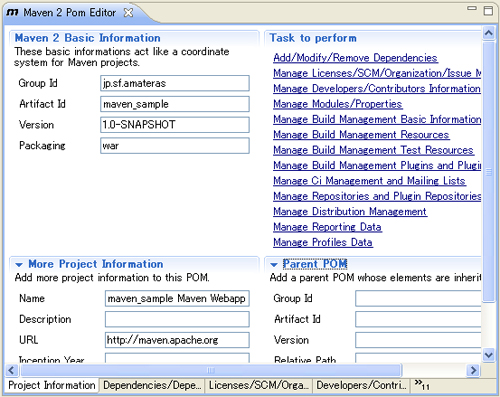
Task: Click the Packaging label
Action: point(42,146)
